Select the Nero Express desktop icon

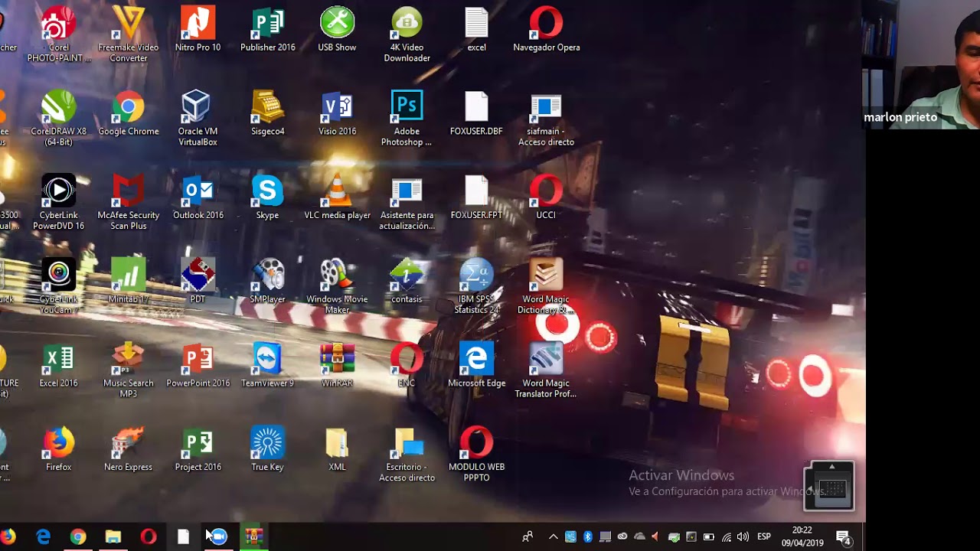tap(128, 450)
